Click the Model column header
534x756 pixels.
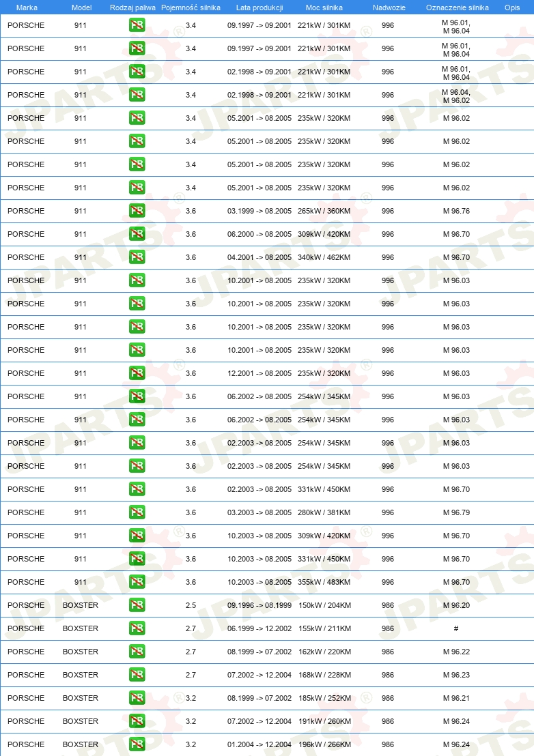coord(81,8)
